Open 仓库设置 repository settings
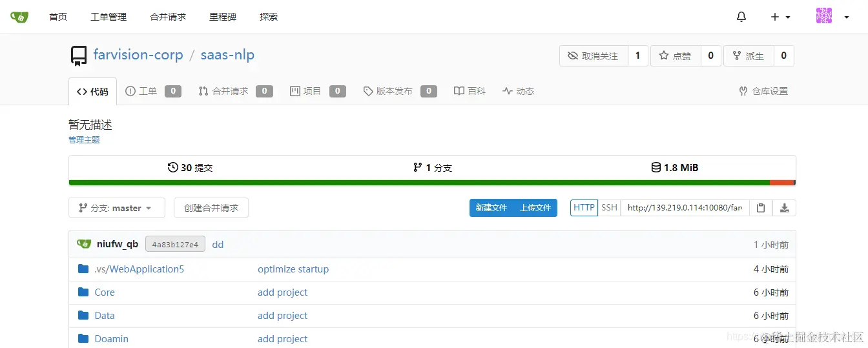Screen dimensions: 868x348 pos(763,91)
